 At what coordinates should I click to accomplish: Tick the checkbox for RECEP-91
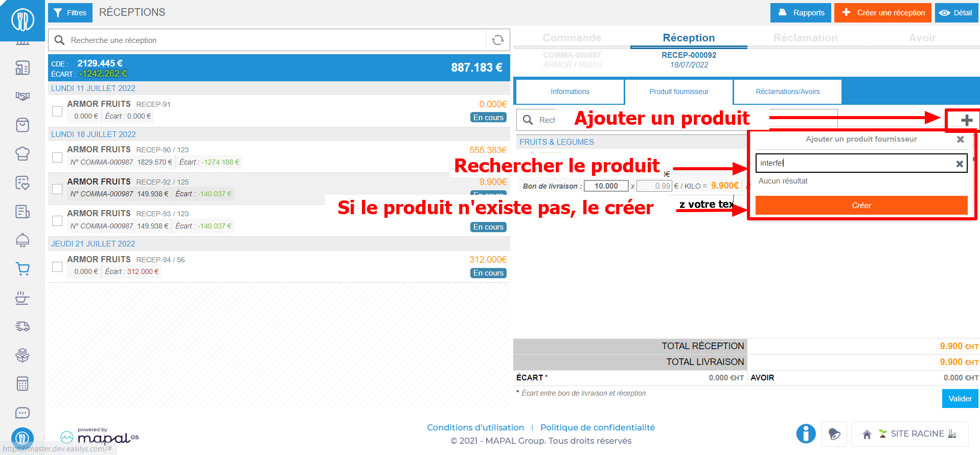57,111
